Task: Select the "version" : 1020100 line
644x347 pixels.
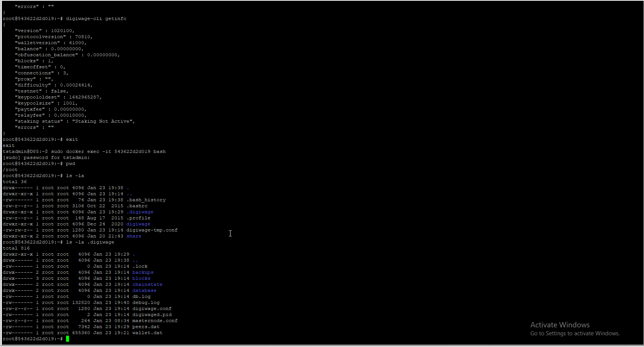Action: [x=45, y=31]
